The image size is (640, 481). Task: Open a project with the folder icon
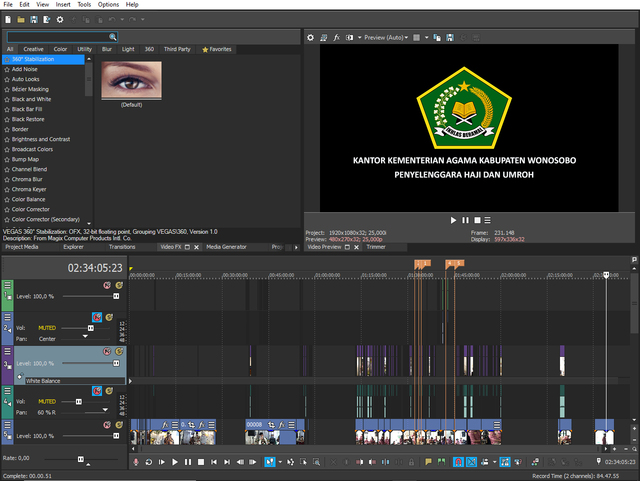coord(21,19)
